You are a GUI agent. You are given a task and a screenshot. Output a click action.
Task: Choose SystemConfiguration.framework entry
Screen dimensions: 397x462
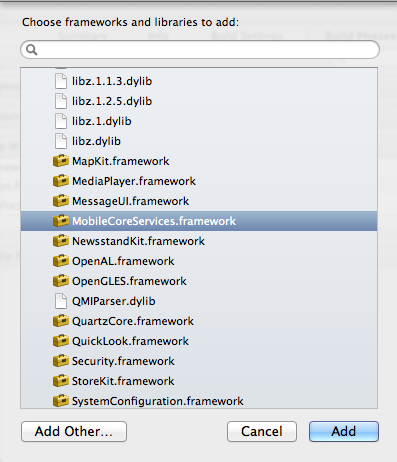[199, 401]
